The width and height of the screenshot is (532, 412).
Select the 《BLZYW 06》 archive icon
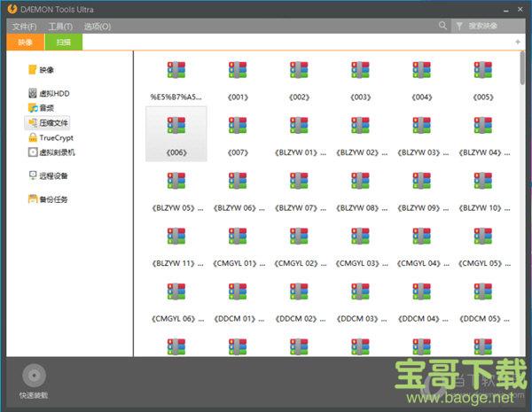tap(238, 181)
